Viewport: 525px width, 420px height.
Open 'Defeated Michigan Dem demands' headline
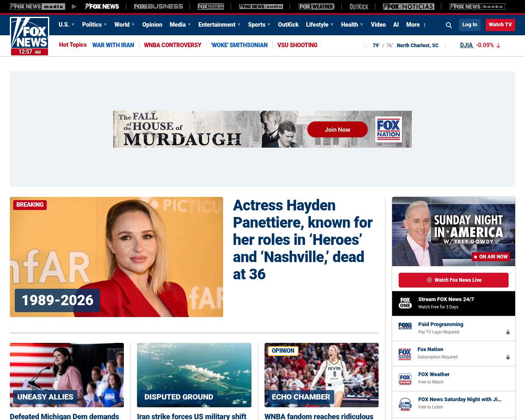(64, 416)
